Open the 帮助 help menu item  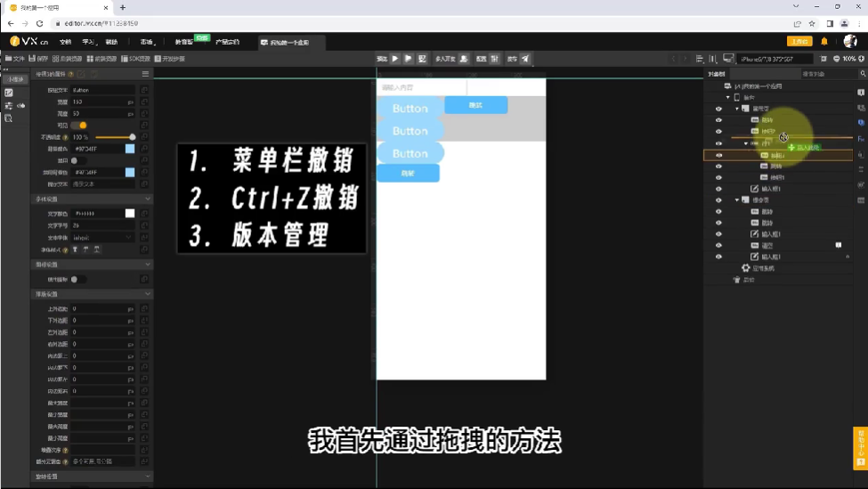[112, 42]
